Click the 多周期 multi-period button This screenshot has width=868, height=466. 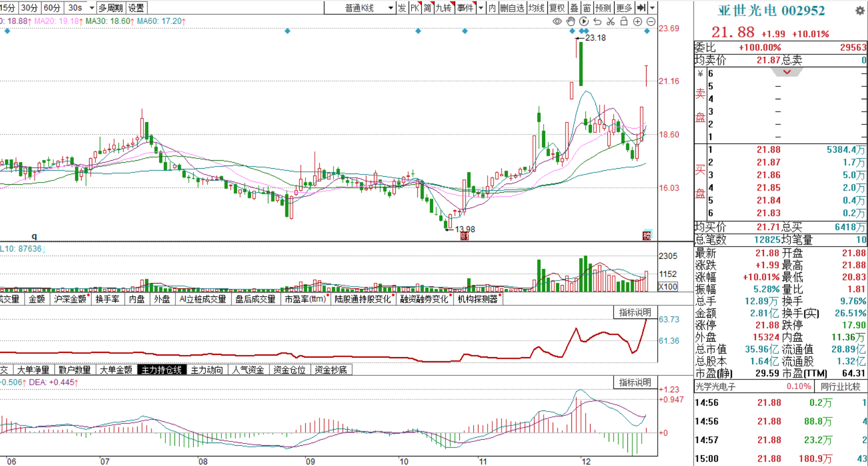tap(110, 7)
